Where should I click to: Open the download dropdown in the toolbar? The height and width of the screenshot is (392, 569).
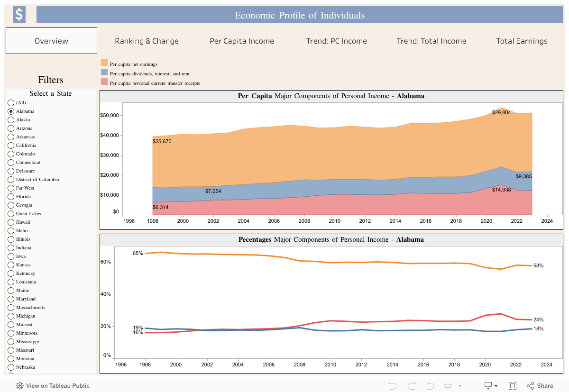click(487, 386)
